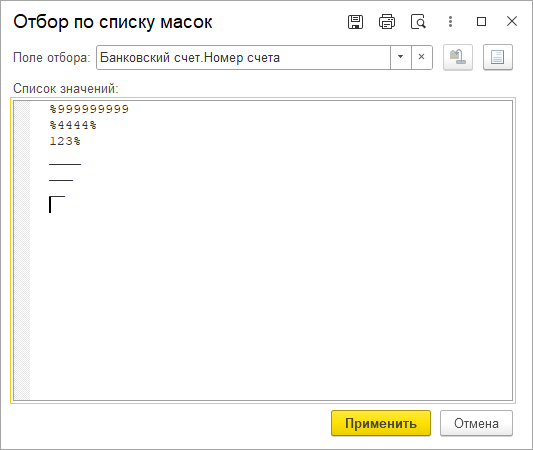Screen dimensions: 533x450
Task: Paste values from clipboard icon button
Action: [458, 57]
